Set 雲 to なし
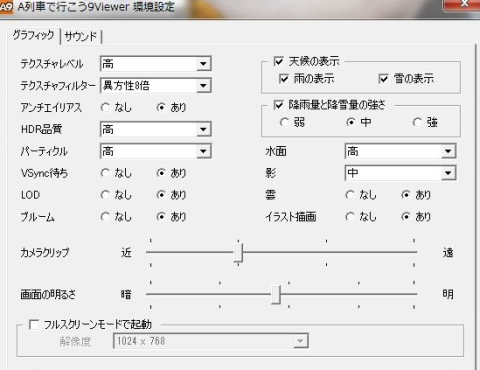 tap(350, 195)
